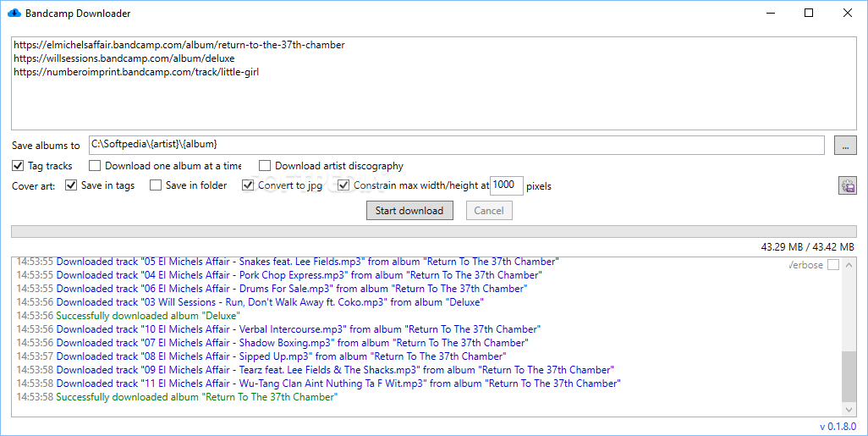The width and height of the screenshot is (868, 436).
Task: Maximize the Bandcamp Downloader window
Action: 809,13
